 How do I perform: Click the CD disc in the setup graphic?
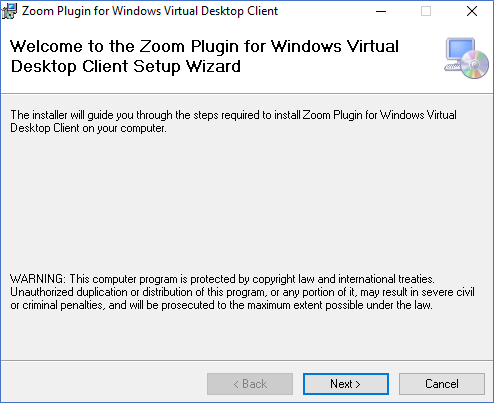click(x=475, y=65)
